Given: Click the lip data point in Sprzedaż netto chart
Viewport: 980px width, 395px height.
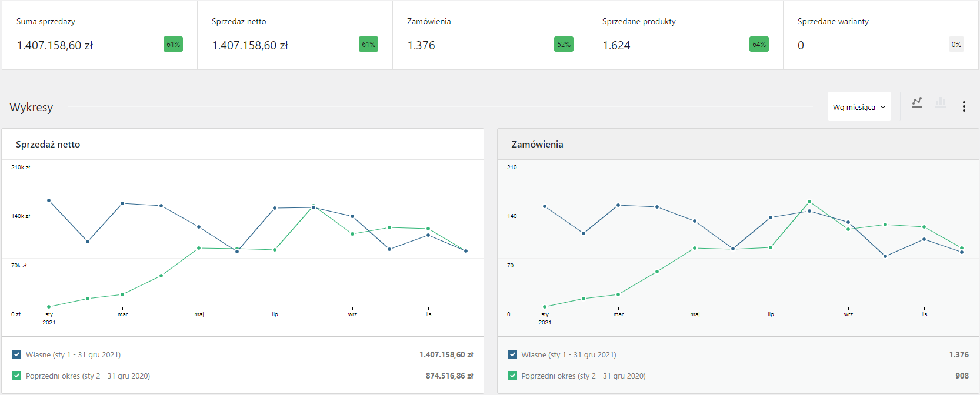Looking at the screenshot, I should click(x=275, y=208).
